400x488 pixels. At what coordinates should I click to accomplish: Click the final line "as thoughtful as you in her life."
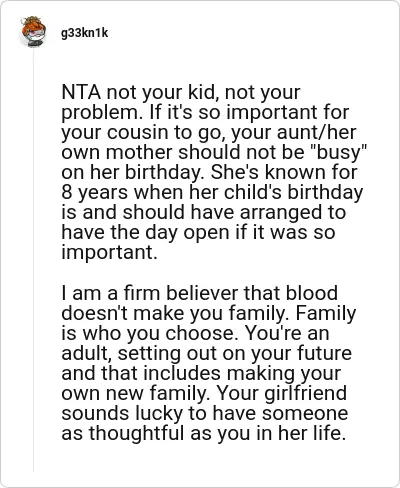[x=203, y=434]
